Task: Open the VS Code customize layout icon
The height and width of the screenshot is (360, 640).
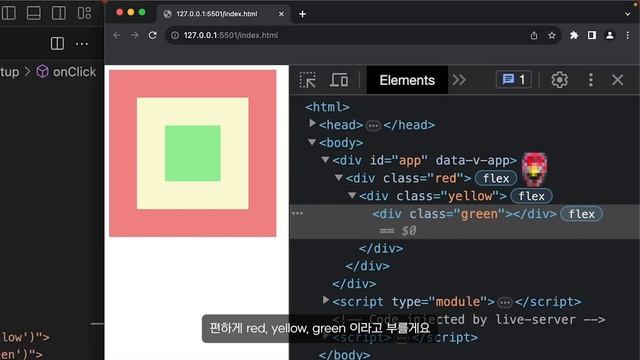Action: pos(84,13)
